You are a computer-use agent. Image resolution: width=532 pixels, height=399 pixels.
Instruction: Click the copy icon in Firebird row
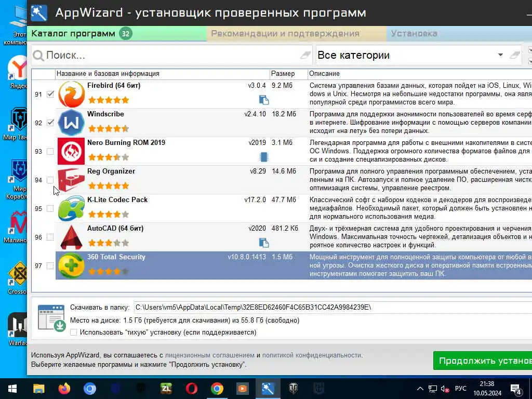coord(263,100)
